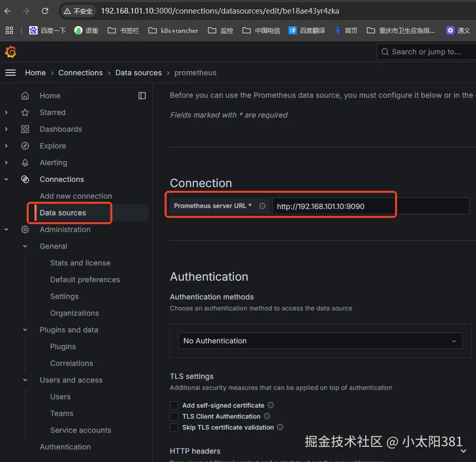Open Service accounts menu item

click(x=81, y=430)
